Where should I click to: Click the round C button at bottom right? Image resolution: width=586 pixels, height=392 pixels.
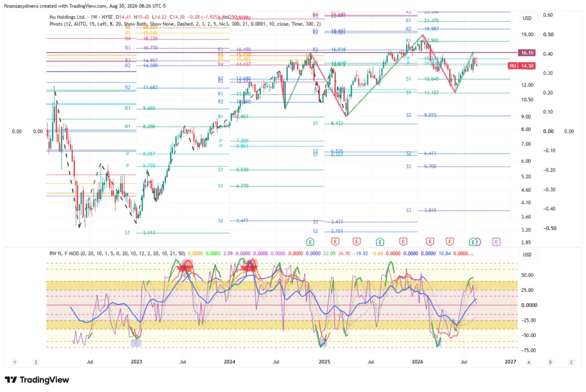[572, 362]
